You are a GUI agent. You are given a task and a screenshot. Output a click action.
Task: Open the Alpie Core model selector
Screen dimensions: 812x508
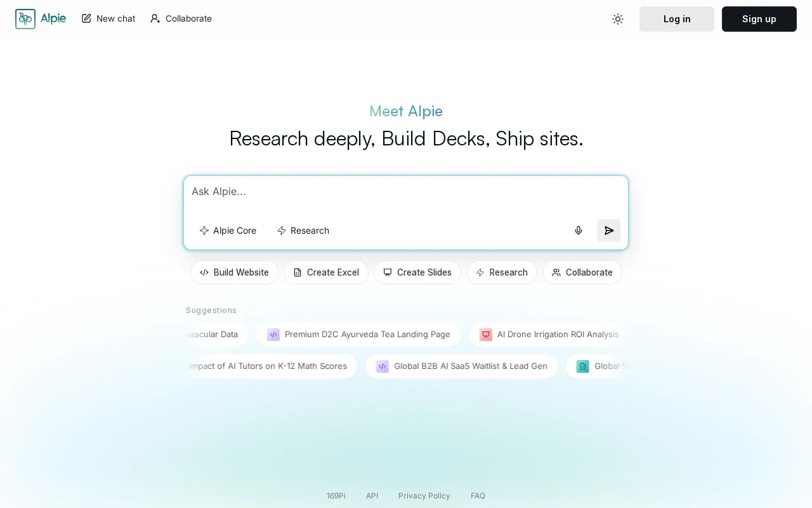click(x=228, y=231)
